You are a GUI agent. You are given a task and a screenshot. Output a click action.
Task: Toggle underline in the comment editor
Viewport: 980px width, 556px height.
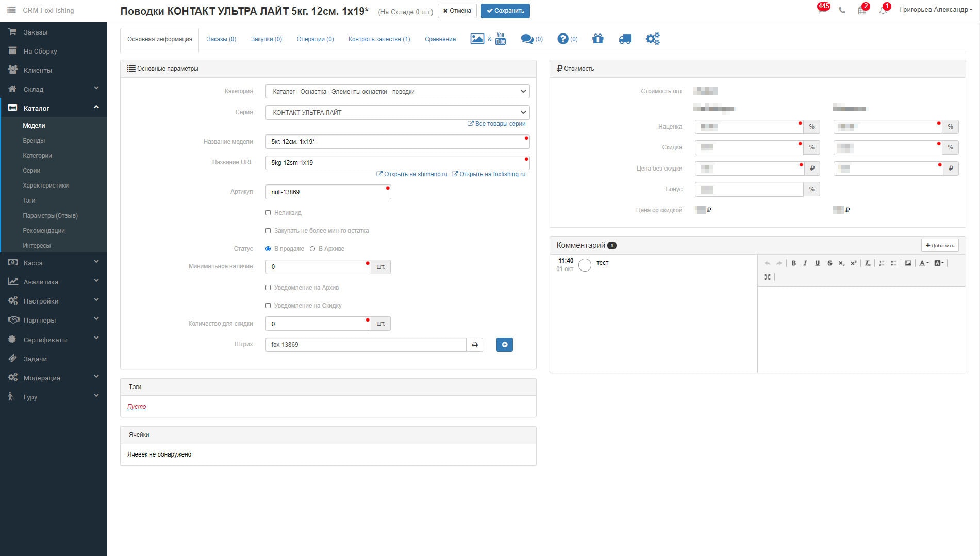[x=817, y=263]
